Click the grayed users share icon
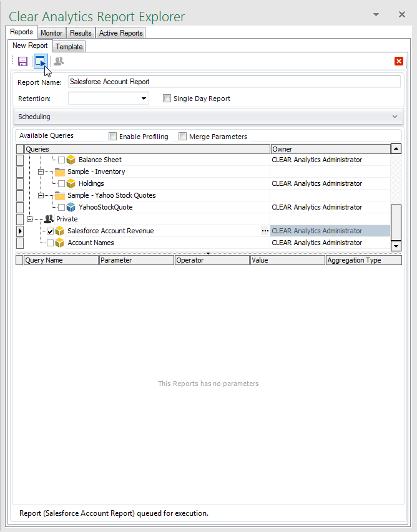 pos(59,61)
